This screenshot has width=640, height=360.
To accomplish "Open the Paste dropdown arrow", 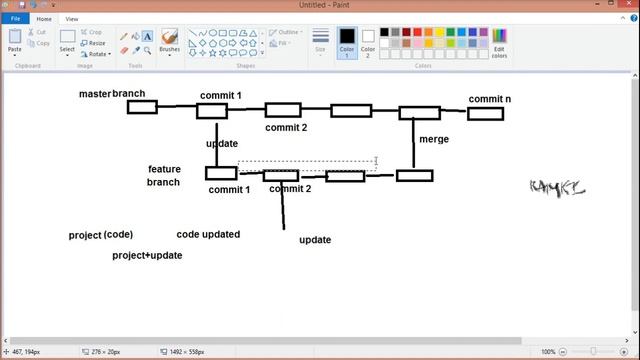I will click(15, 56).
